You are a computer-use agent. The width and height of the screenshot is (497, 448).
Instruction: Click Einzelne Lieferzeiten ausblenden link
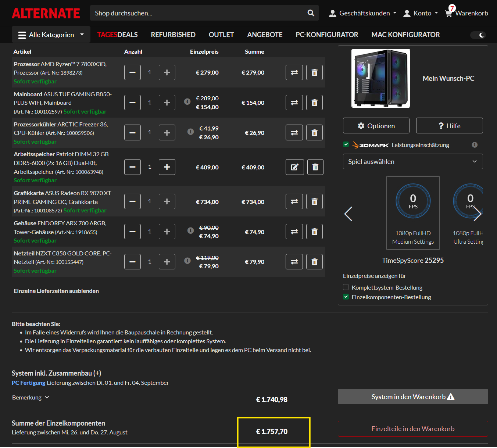56,291
